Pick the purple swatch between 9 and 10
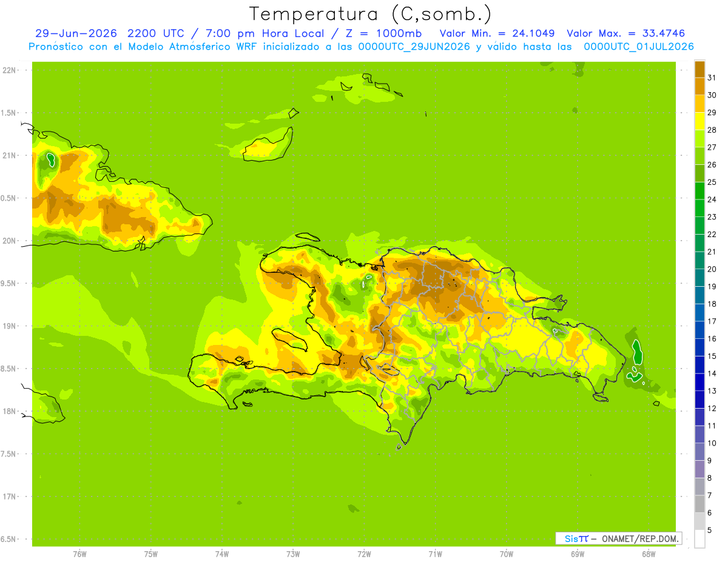The image size is (728, 562). point(699,452)
